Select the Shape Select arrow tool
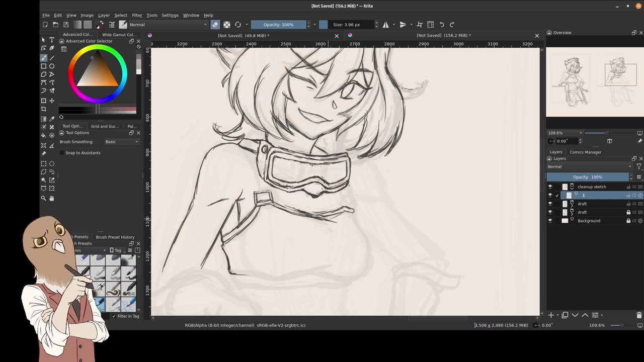 (x=44, y=40)
